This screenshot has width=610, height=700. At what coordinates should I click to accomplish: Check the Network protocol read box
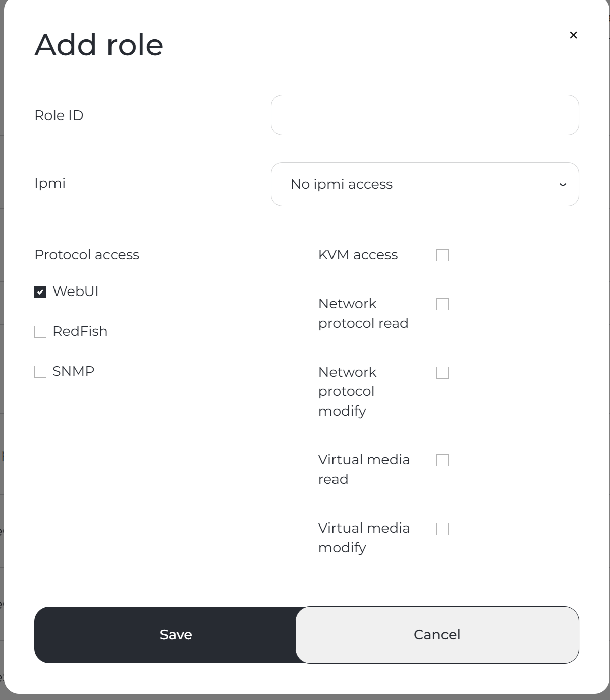point(442,304)
